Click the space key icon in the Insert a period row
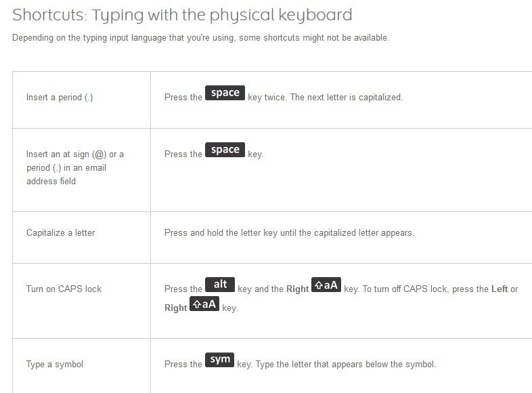Image resolution: width=532 pixels, height=393 pixels. [x=225, y=94]
